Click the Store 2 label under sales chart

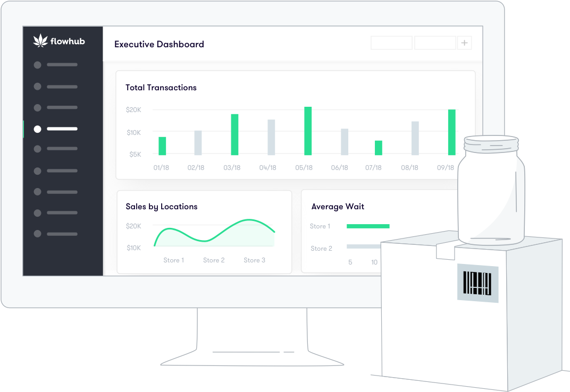(x=214, y=260)
